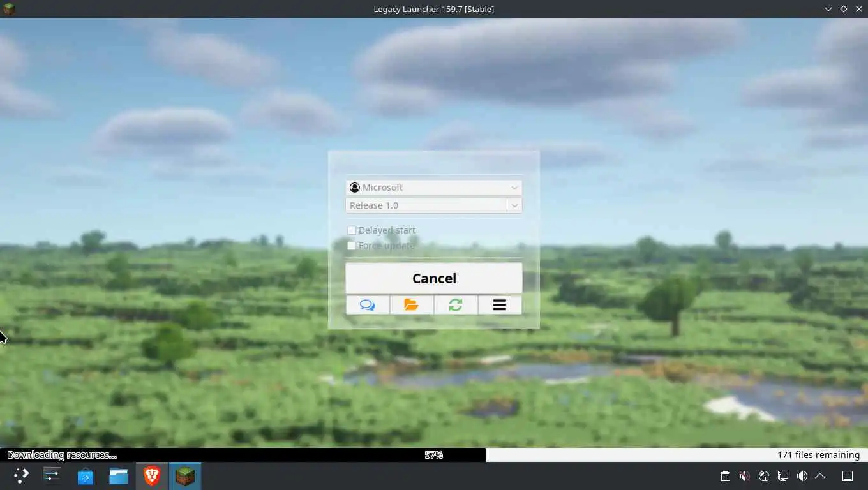
Task: Click the keep-below chevron in titlebar
Action: [828, 9]
